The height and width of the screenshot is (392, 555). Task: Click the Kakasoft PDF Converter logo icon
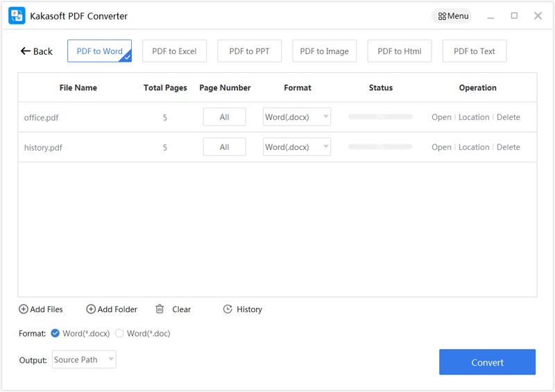[17, 16]
